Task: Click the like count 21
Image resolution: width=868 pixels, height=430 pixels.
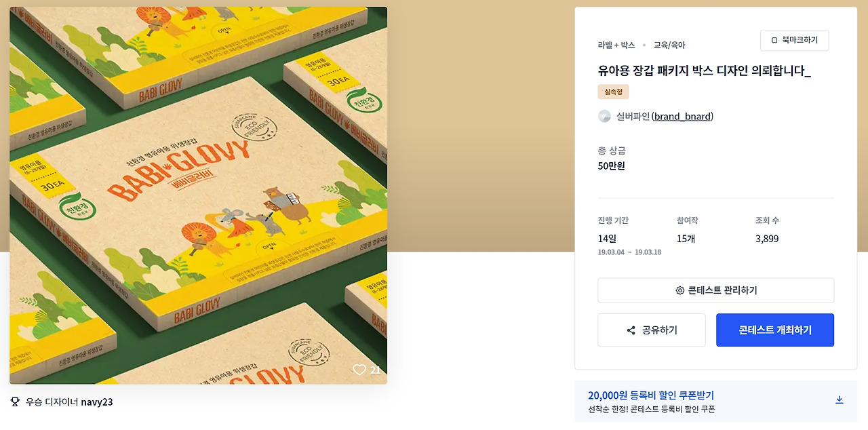Action: point(375,370)
